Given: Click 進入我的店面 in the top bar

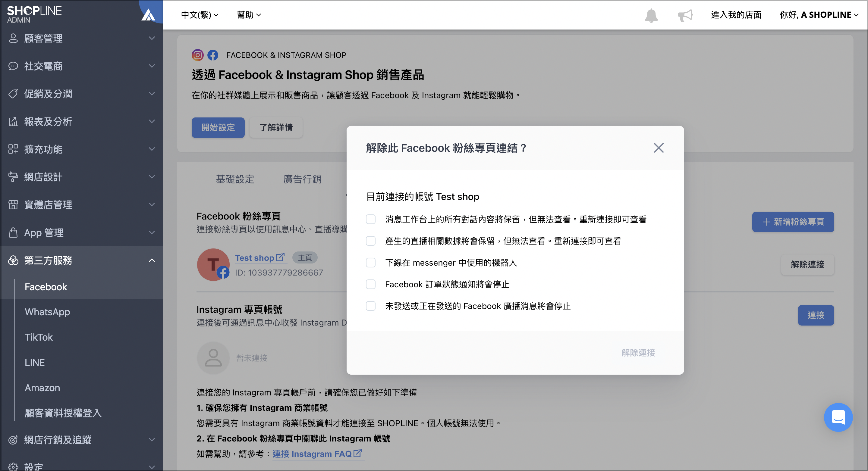Looking at the screenshot, I should (x=736, y=15).
